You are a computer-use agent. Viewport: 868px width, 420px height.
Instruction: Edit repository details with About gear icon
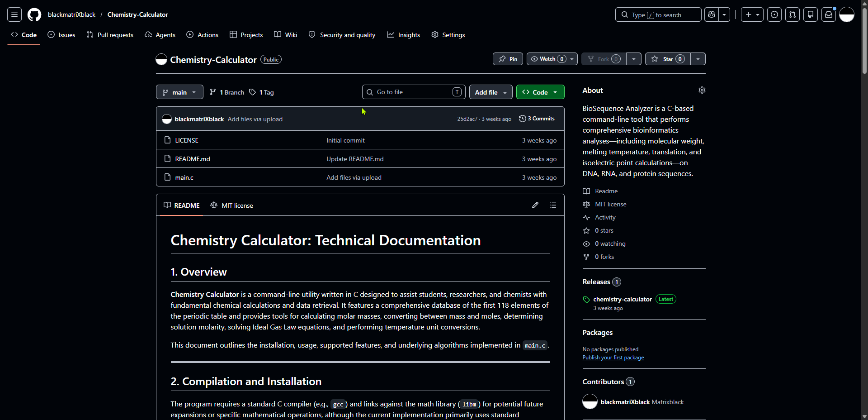click(702, 90)
